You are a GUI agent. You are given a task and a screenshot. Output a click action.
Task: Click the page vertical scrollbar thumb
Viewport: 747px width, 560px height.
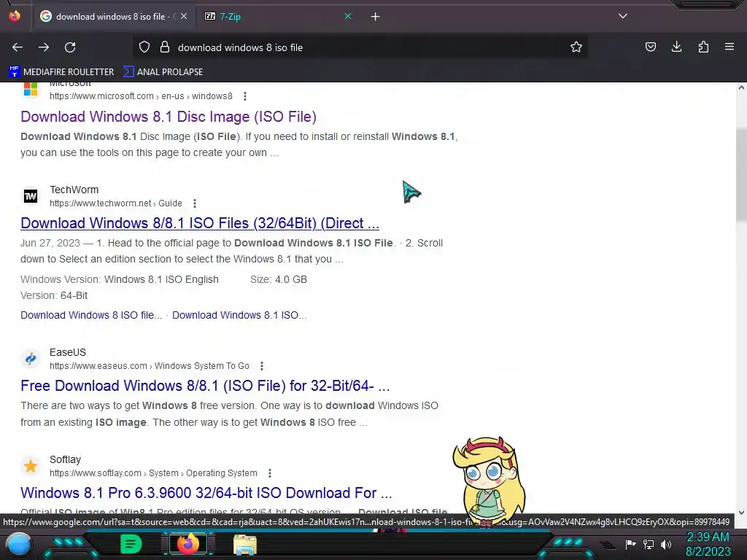click(741, 175)
